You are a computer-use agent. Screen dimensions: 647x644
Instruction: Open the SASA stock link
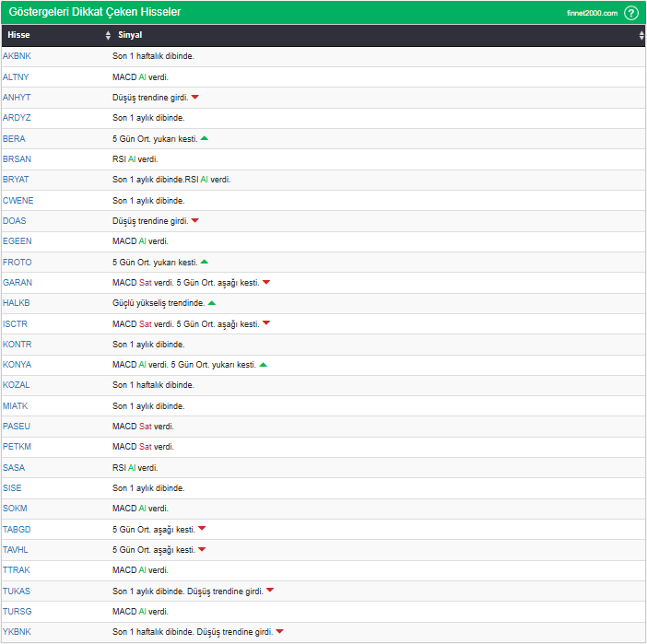[x=14, y=467]
